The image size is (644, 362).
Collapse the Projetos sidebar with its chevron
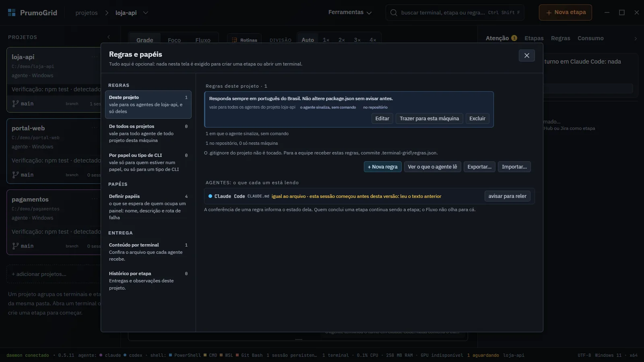(109, 37)
